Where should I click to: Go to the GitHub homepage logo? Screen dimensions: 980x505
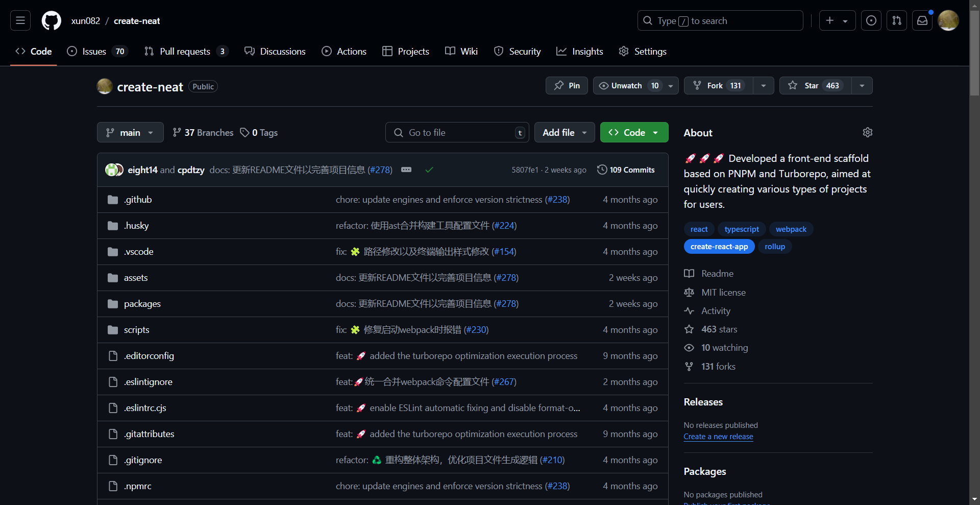tap(51, 20)
